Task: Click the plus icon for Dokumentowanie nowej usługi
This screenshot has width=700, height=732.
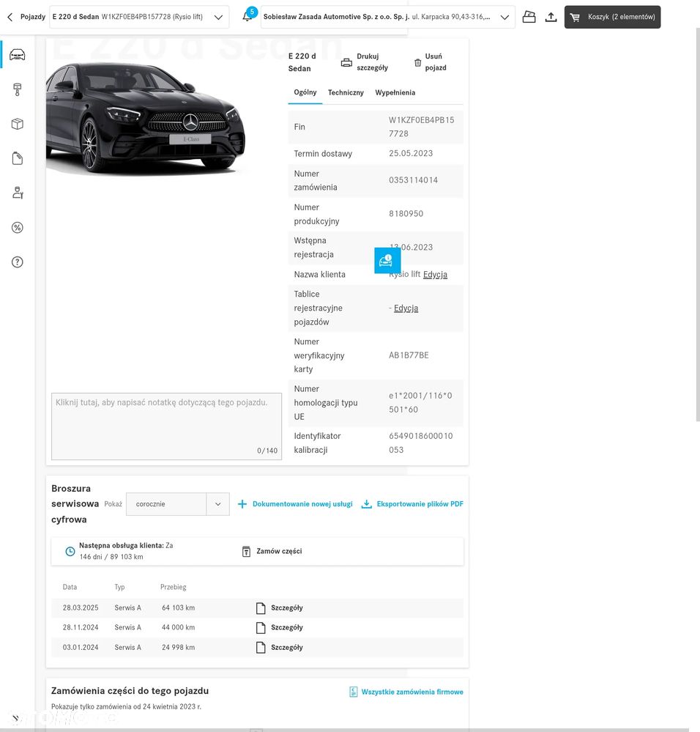Action: click(242, 504)
